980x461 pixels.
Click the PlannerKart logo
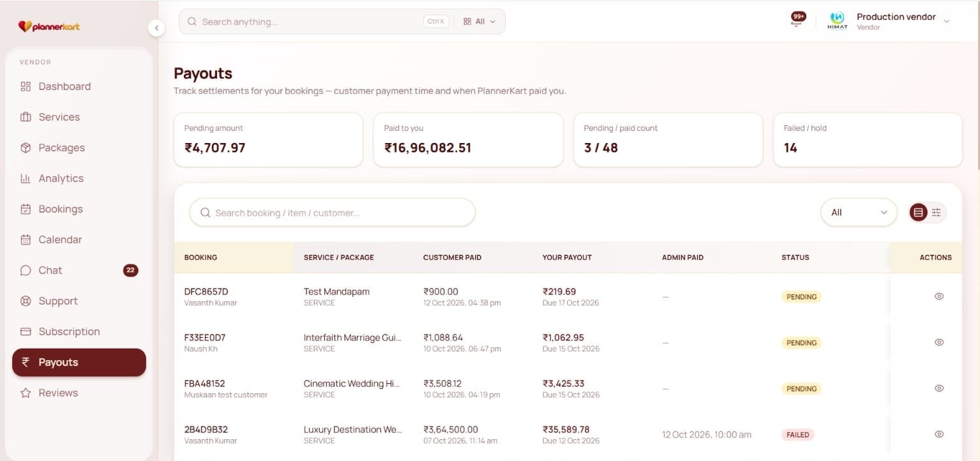point(49,26)
